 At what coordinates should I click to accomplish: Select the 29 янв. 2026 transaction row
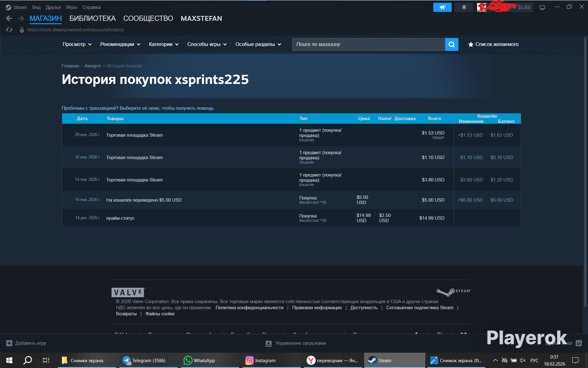(x=291, y=135)
